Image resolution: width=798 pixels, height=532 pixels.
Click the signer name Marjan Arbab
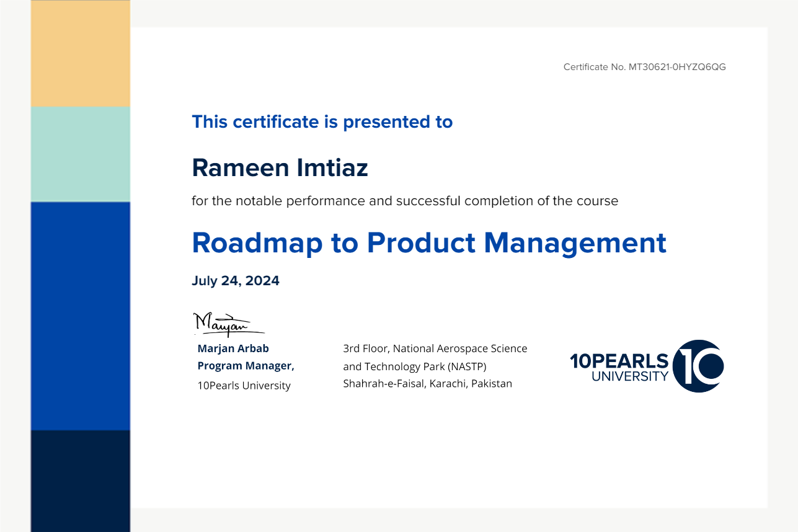pos(233,348)
